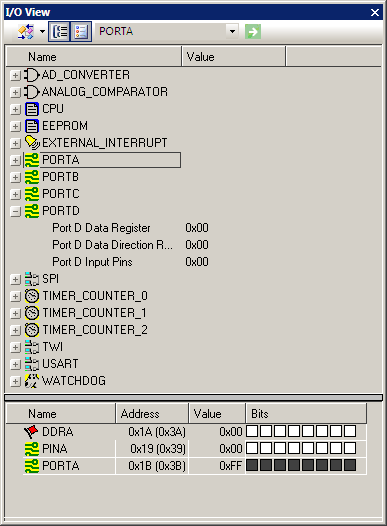This screenshot has height=526, width=387.
Task: Expand the CPU node
Action: [15, 109]
